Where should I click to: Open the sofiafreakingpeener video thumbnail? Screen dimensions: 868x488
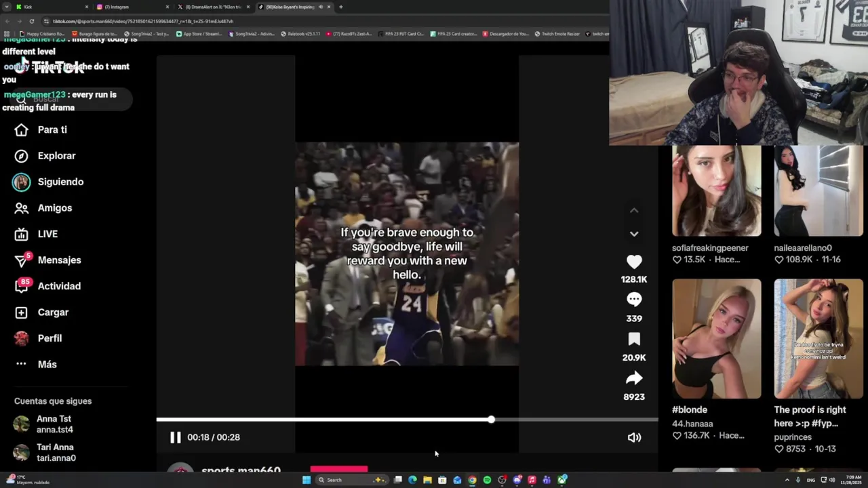click(716, 190)
